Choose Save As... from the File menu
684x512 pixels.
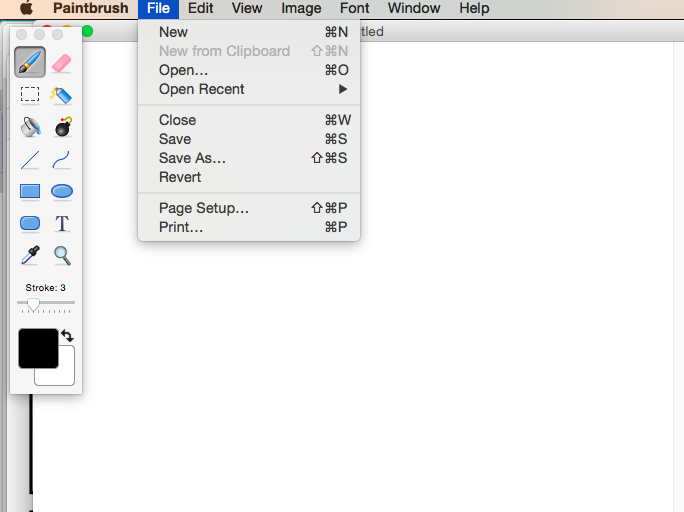coord(249,158)
